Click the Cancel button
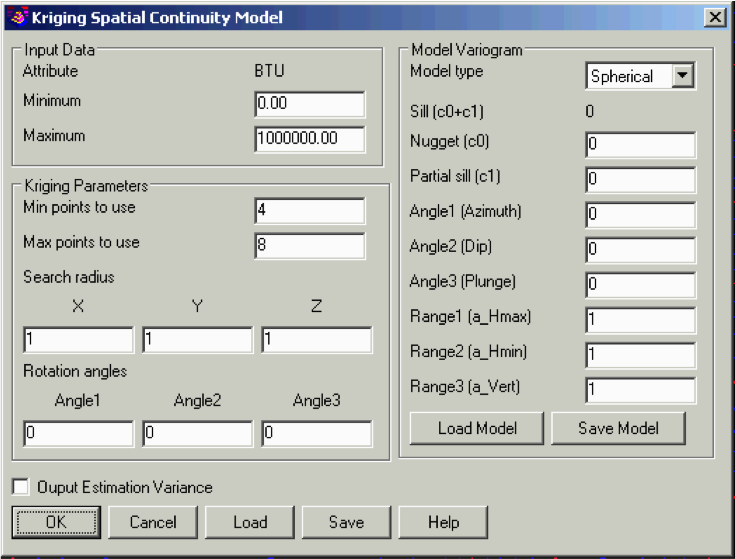The image size is (735, 559). (153, 522)
